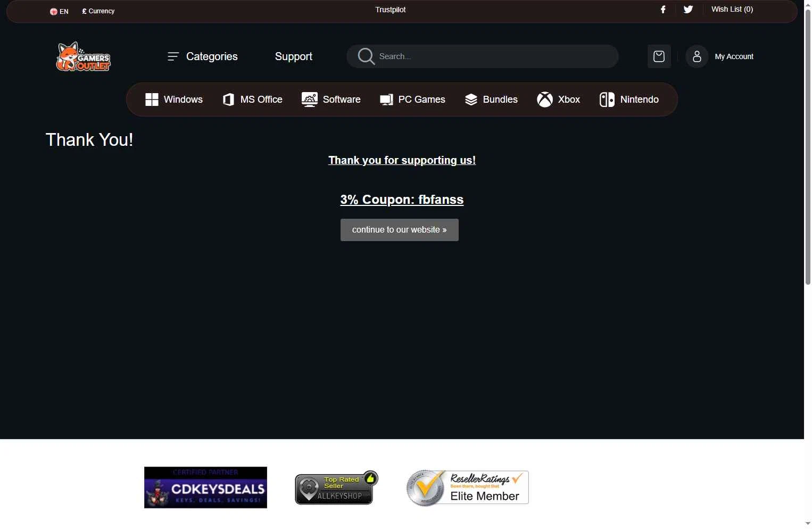
Task: Open the shopping cart icon
Action: [x=659, y=56]
